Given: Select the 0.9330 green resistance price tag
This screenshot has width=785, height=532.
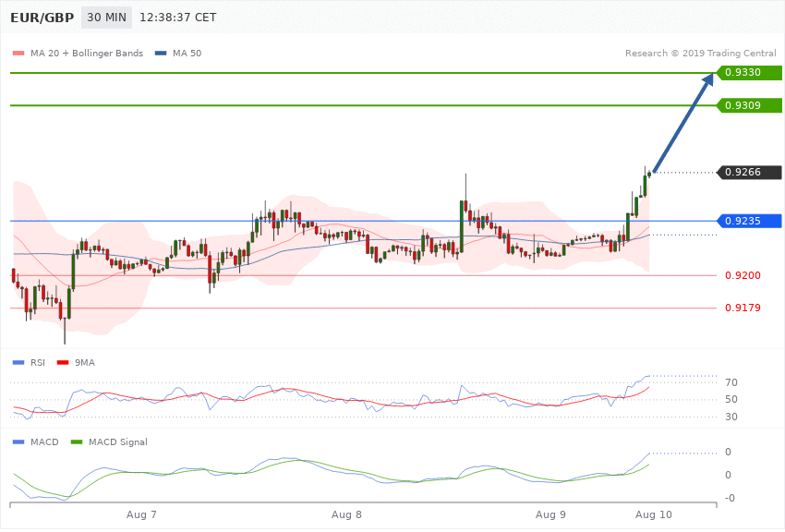Looking at the screenshot, I should (x=749, y=73).
